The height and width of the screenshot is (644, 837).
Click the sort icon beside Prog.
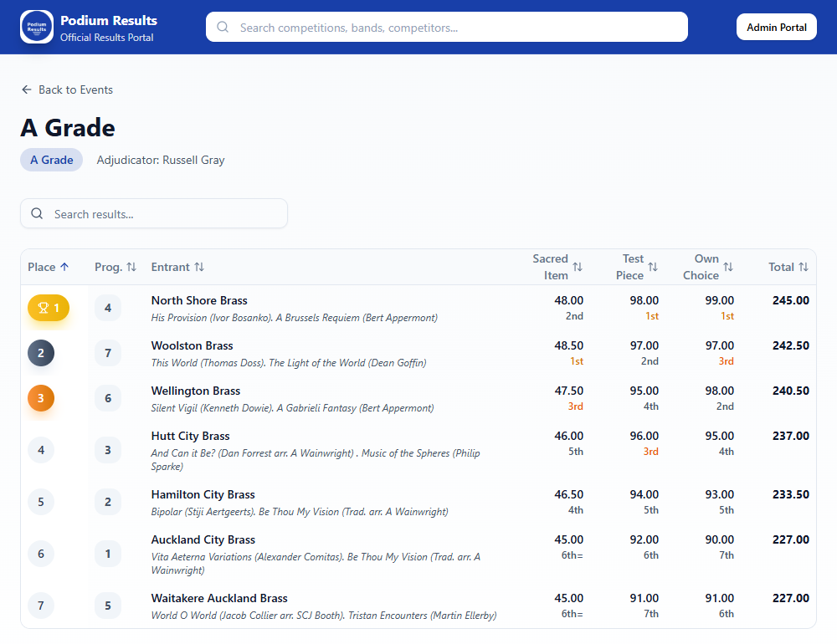(132, 267)
